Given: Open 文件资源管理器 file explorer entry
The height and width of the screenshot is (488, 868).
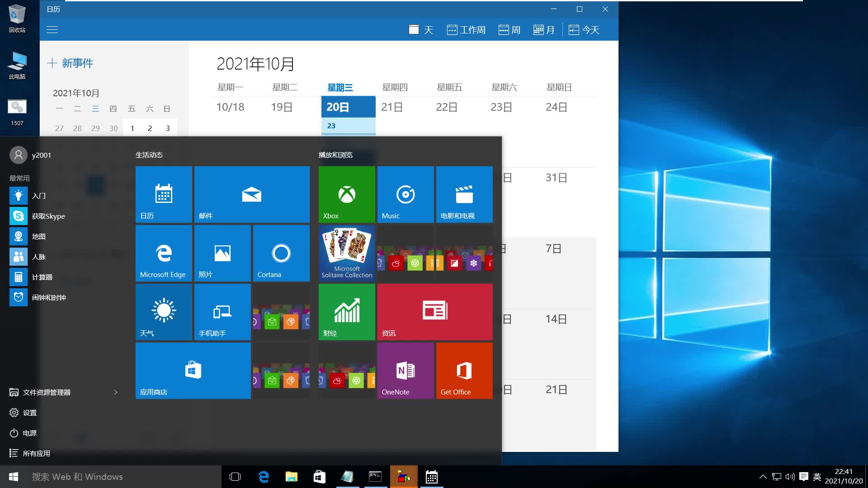Looking at the screenshot, I should click(x=47, y=392).
